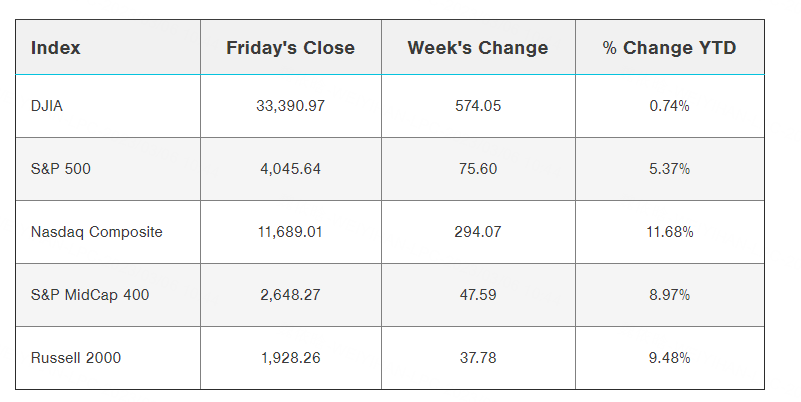Click the Week's Change column header

[478, 48]
